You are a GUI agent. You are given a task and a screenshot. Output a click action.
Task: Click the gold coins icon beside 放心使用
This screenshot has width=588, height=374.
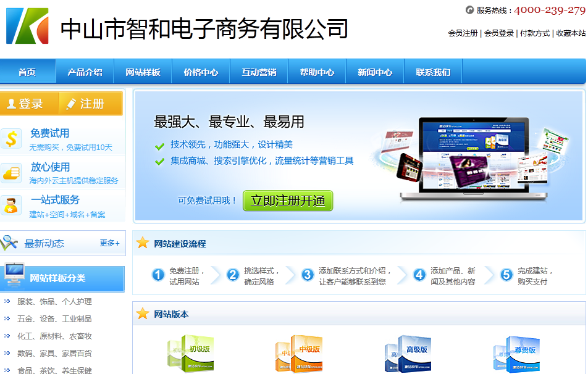[x=12, y=173]
